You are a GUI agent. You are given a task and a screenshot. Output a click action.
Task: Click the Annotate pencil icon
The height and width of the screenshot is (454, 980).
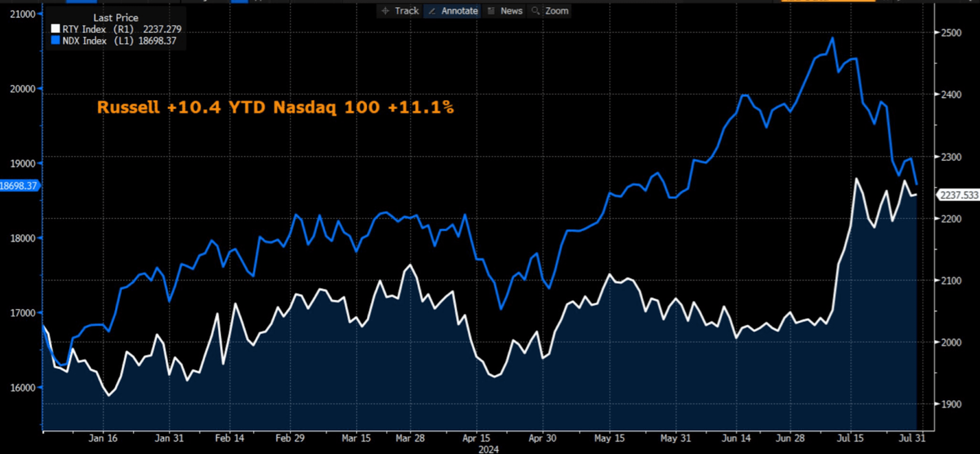click(432, 11)
